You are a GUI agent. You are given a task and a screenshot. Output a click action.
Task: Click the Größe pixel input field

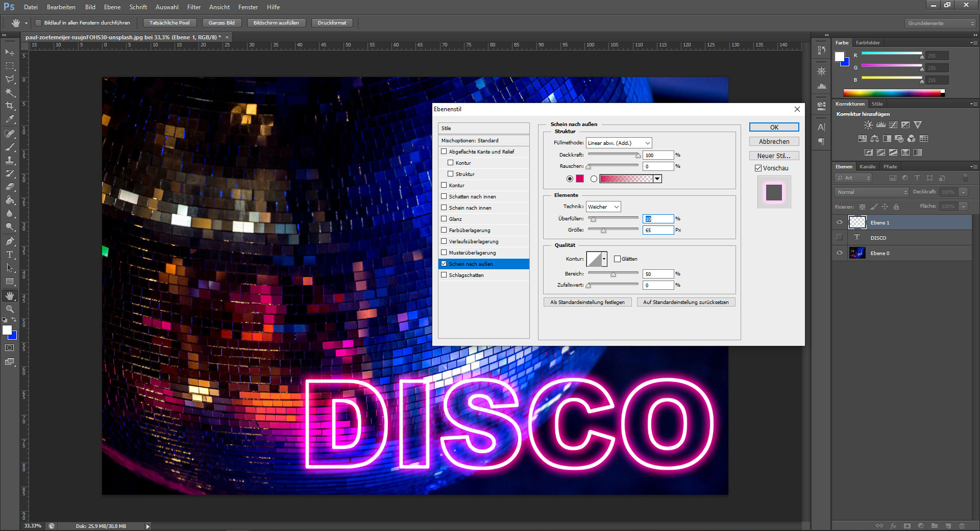[x=658, y=231]
